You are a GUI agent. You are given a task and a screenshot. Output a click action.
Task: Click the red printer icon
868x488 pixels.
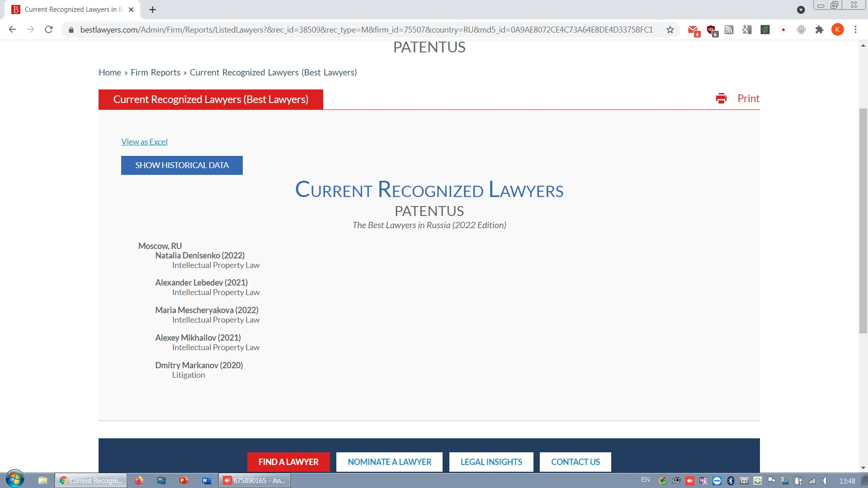pos(721,99)
